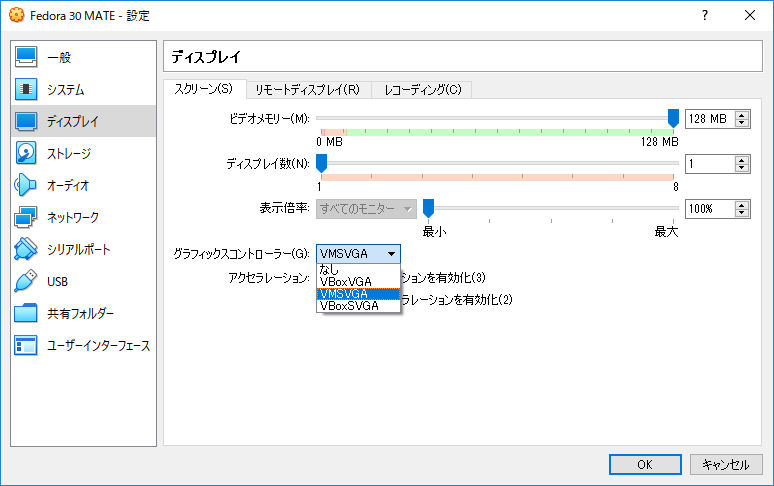Choose the シリアルポート connector icon
This screenshot has height=486, width=774.
click(x=26, y=249)
